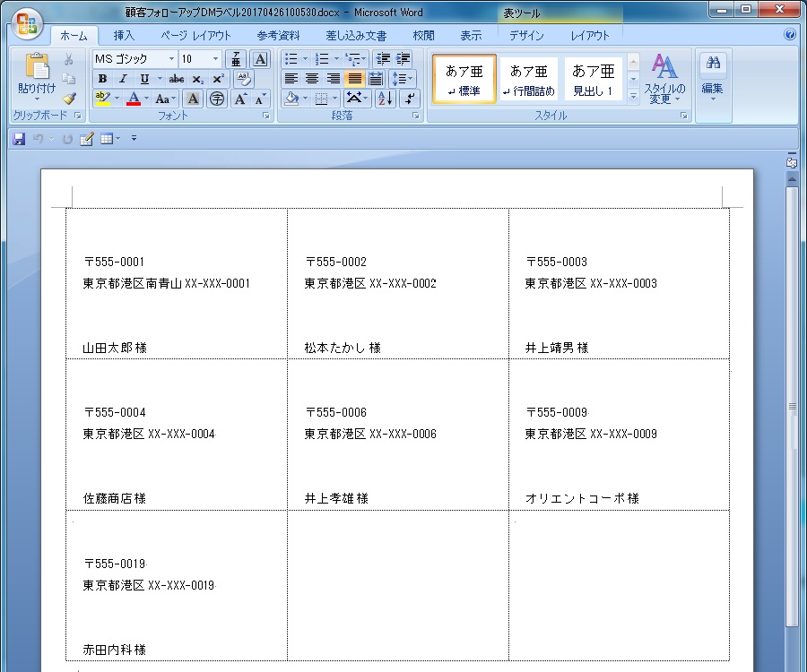Screen dimensions: 807x672
Task: Open Word Help question mark
Action: coord(789,34)
